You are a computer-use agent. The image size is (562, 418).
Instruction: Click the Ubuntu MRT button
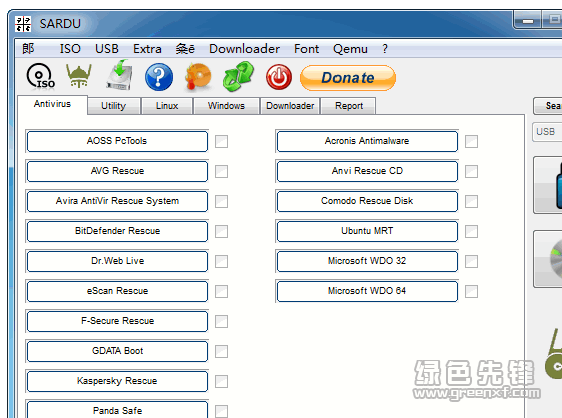coord(367,231)
